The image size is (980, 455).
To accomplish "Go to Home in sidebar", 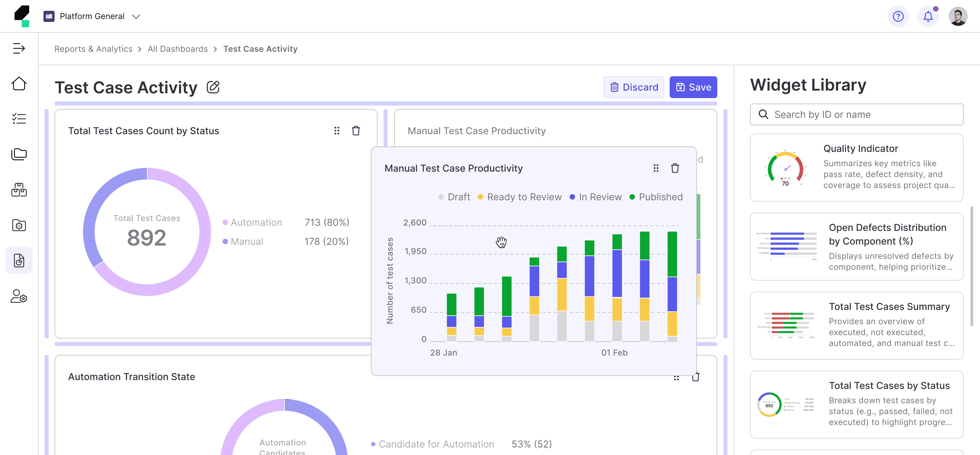I will 19,84.
